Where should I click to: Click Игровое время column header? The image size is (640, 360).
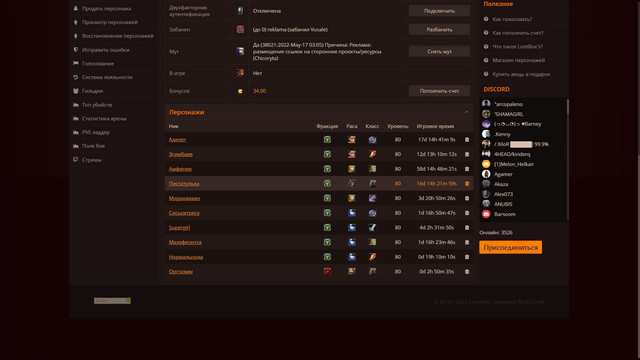435,126
